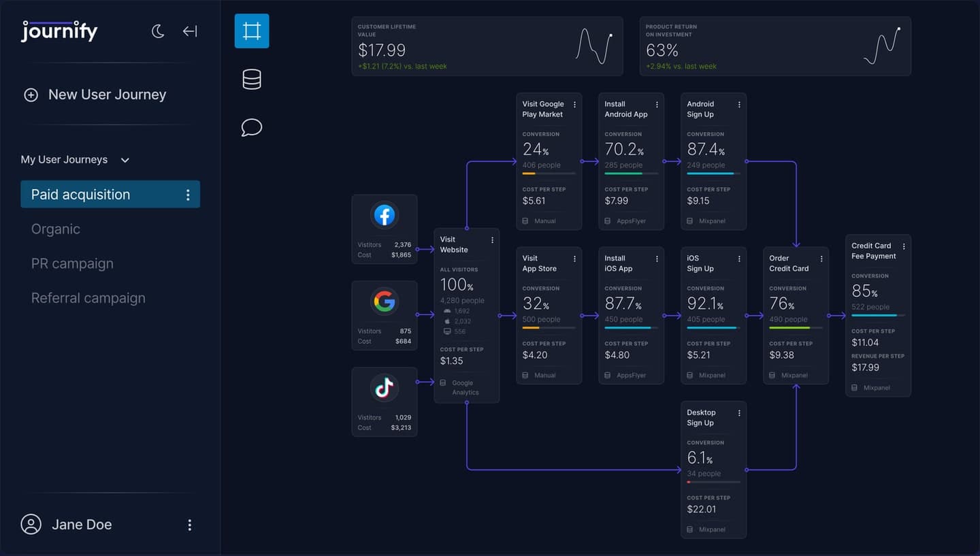
Task: Open Jane Doe account options menu
Action: point(189,525)
